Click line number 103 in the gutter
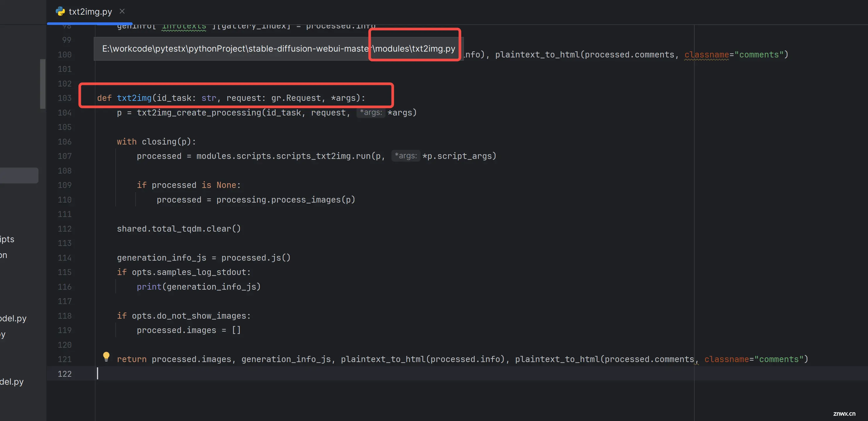This screenshot has height=421, width=868. point(65,98)
